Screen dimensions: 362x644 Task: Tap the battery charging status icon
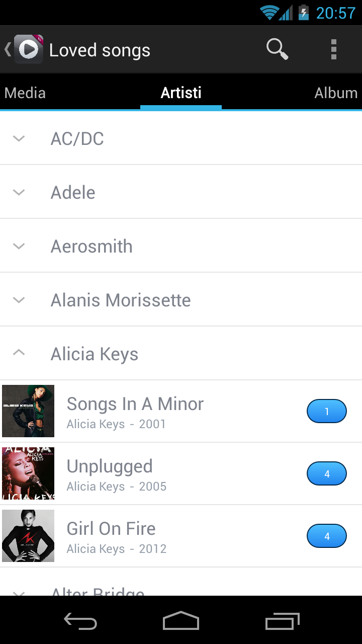point(303,13)
